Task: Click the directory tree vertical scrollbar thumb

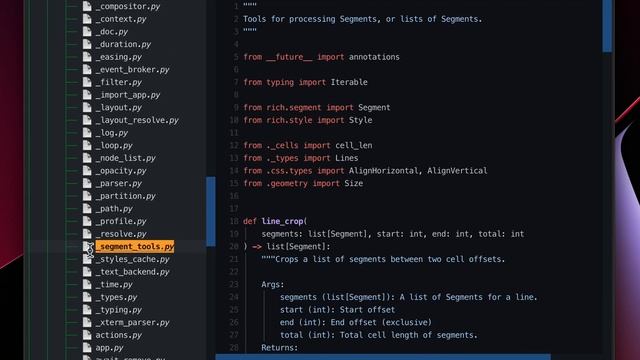Action: click(x=211, y=211)
